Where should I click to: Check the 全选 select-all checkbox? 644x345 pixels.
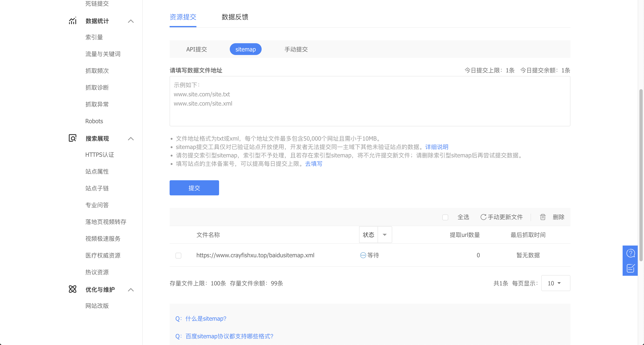tap(445, 217)
